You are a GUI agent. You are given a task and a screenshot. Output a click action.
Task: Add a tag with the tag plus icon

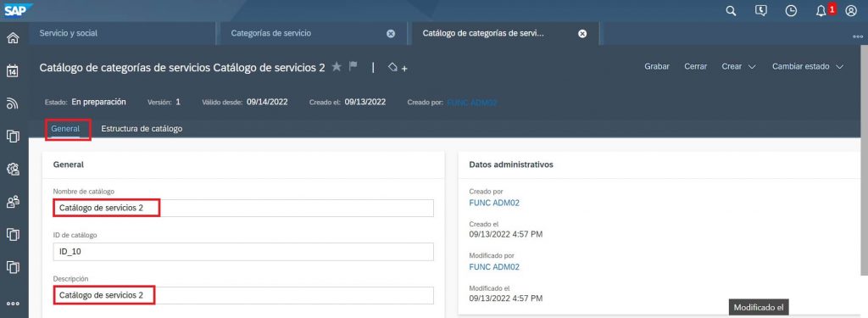[x=398, y=68]
